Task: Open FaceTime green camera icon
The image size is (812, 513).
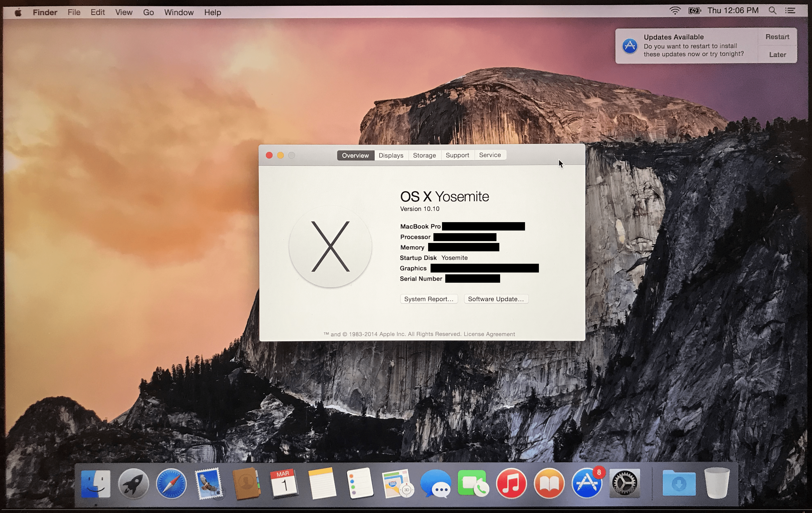Action: (x=473, y=484)
